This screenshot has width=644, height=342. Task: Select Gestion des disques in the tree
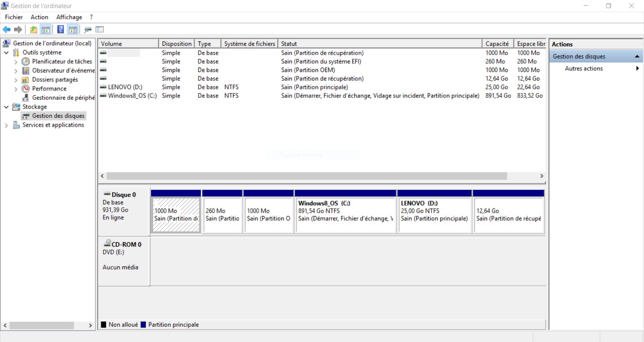tap(58, 116)
